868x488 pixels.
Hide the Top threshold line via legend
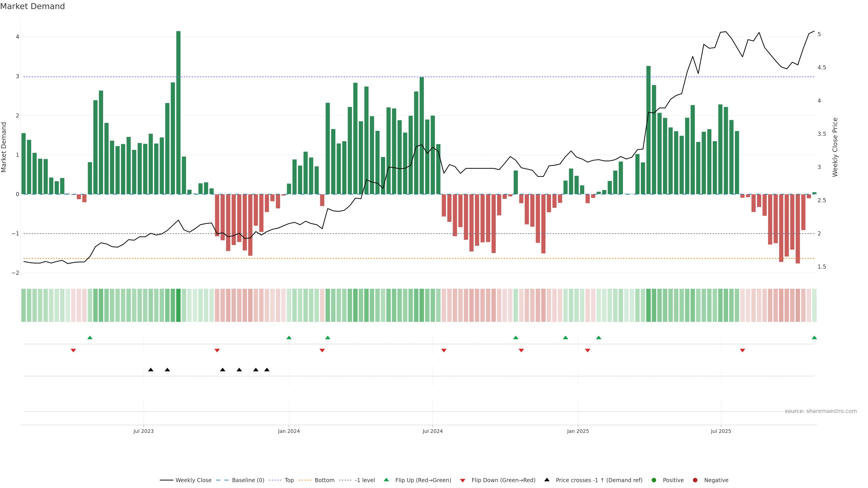tap(289, 480)
